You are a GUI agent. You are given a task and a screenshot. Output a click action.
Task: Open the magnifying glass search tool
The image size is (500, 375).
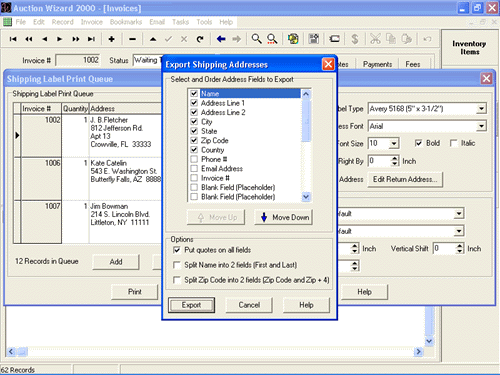(x=256, y=39)
